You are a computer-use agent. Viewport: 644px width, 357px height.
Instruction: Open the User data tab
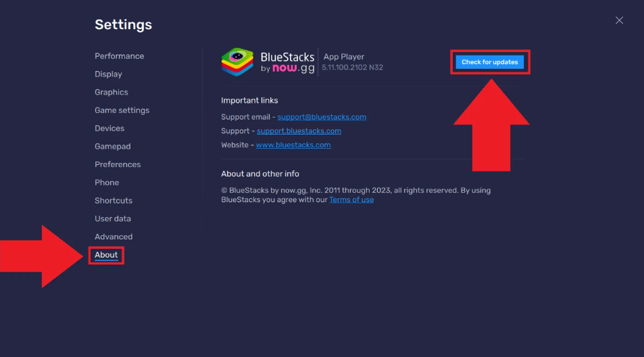(113, 218)
